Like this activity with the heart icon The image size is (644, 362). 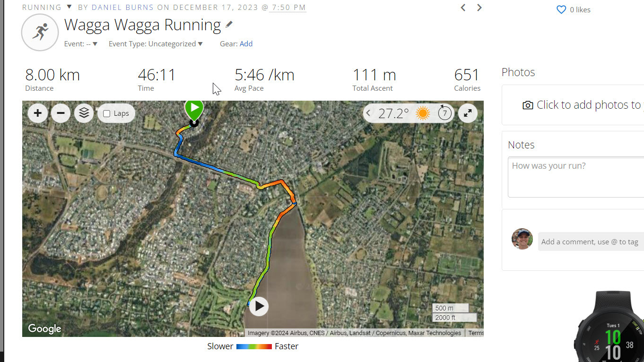pos(561,10)
